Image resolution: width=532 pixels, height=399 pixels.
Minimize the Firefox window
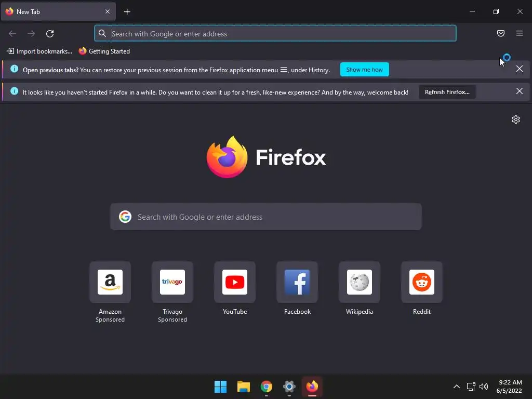(x=472, y=11)
